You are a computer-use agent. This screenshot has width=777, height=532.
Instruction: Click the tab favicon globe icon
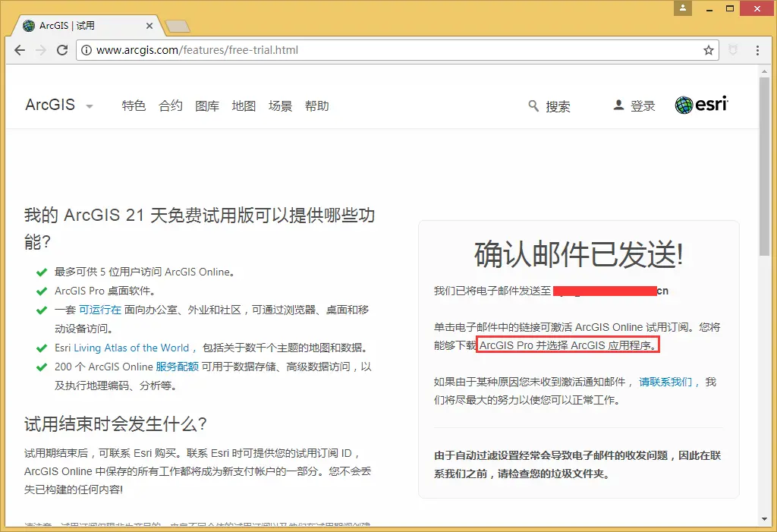tap(29, 26)
